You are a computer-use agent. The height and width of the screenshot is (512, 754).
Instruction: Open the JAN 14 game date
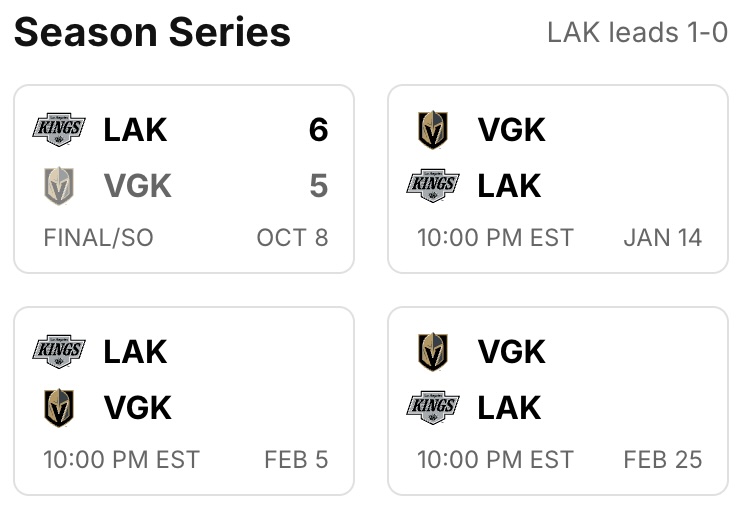[662, 238]
